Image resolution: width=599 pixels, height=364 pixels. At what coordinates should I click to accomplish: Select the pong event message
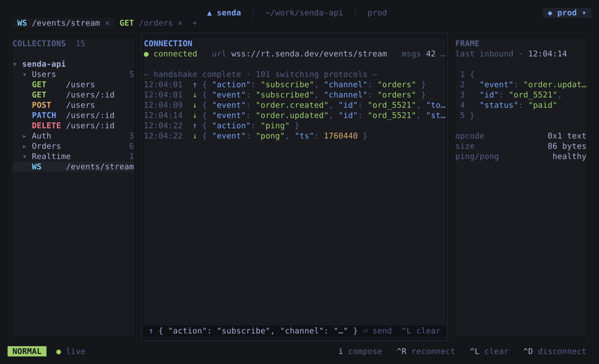tap(295, 136)
